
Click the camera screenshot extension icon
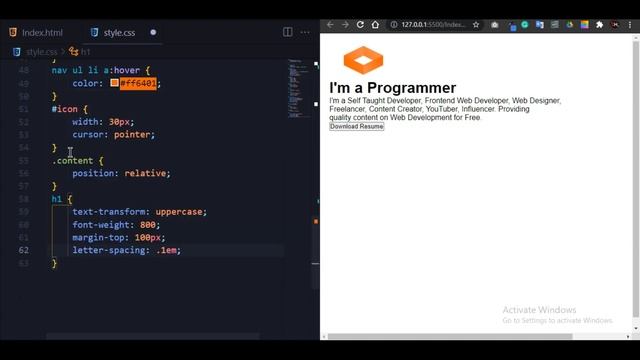click(495, 25)
